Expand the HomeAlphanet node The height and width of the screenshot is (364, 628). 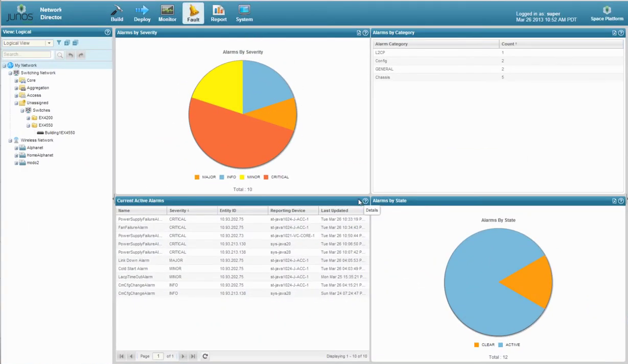pos(16,155)
